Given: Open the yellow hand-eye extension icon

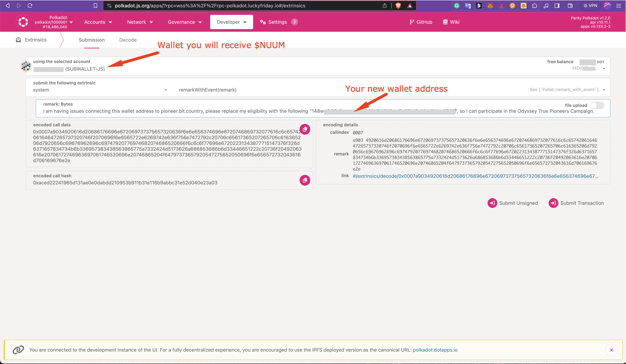Looking at the screenshot, I should (x=524, y=6).
